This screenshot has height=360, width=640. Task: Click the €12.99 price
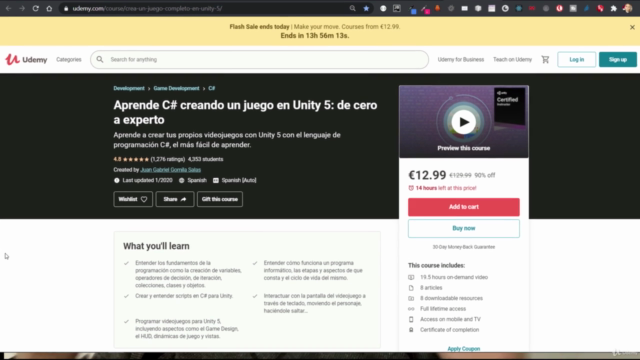[x=427, y=175]
